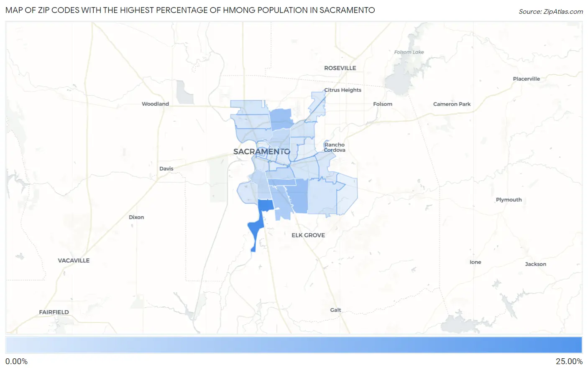Screen dimensions: 588x370
Task: Click the VACAVILLE label
Action: [x=74, y=260]
